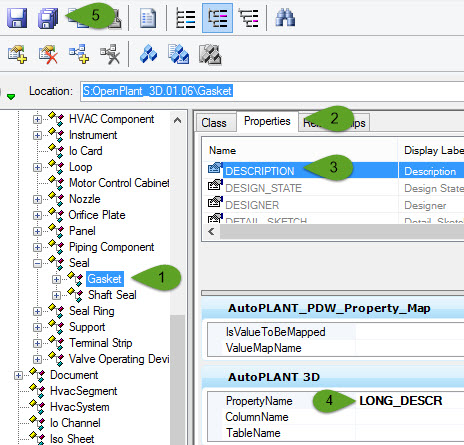Click the TableName property field
This screenshot has width=464, height=445.
[336, 433]
